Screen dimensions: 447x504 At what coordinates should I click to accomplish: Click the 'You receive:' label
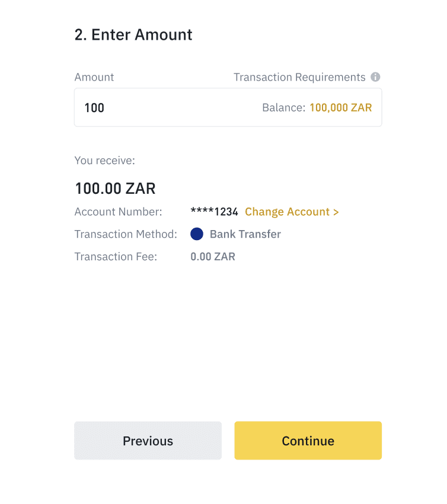coord(104,160)
